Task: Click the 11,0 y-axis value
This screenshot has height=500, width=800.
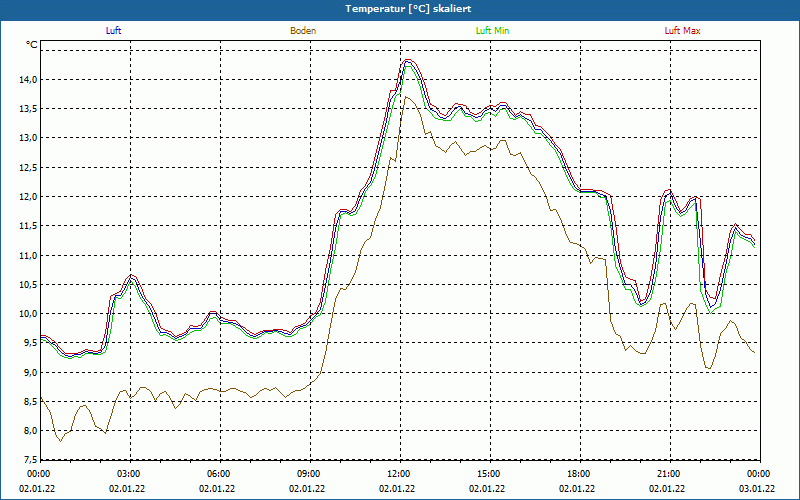Action: 28,255
